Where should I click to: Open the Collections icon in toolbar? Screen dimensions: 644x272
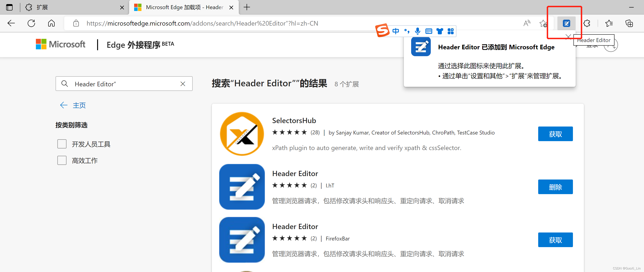(x=629, y=23)
